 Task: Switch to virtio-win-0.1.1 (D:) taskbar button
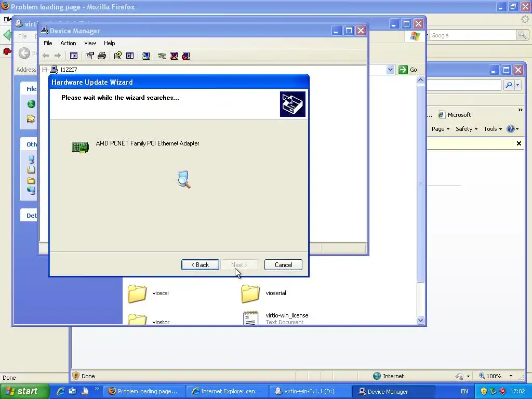point(311,392)
